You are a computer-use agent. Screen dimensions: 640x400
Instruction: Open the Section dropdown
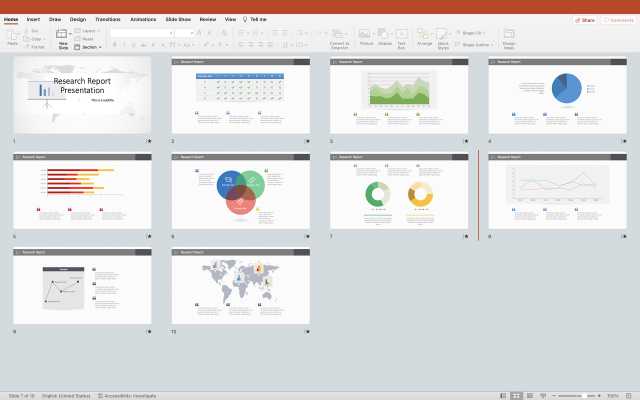coord(90,47)
